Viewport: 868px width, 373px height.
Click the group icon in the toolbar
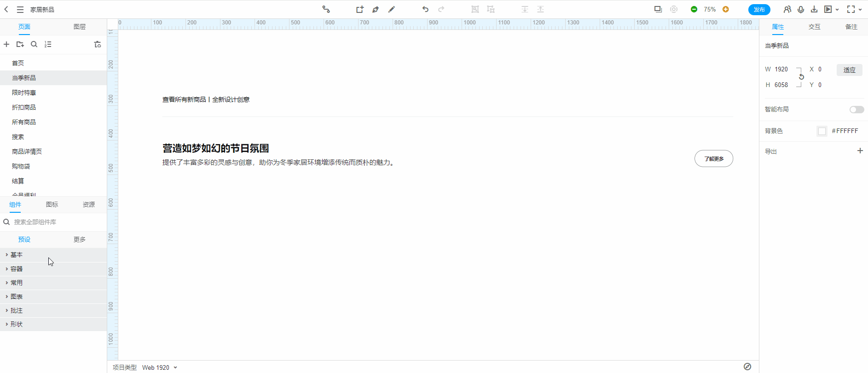(x=475, y=9)
